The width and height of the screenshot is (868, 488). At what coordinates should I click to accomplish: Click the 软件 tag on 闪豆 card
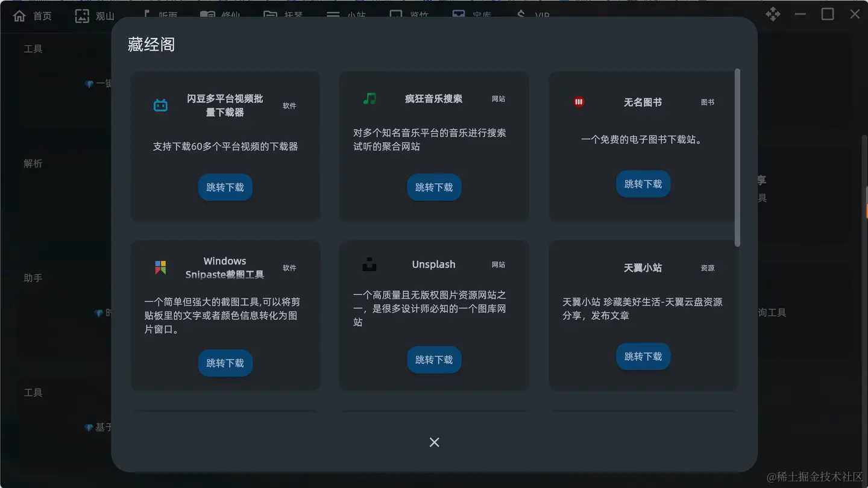point(289,105)
